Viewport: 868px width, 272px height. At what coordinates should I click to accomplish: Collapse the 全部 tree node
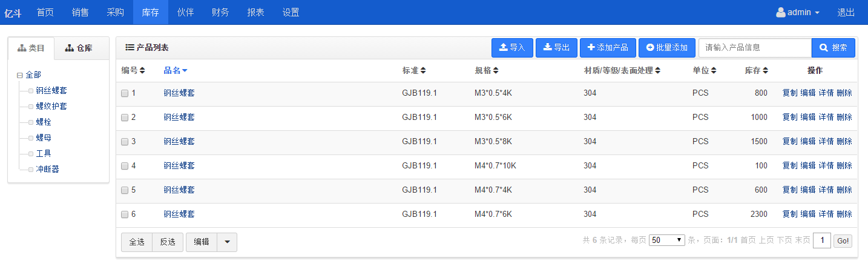point(20,75)
